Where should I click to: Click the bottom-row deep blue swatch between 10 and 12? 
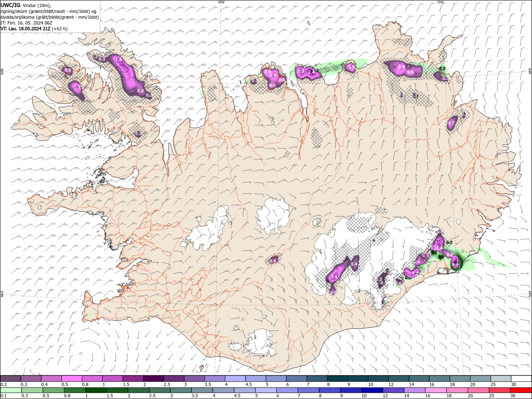click(372, 390)
